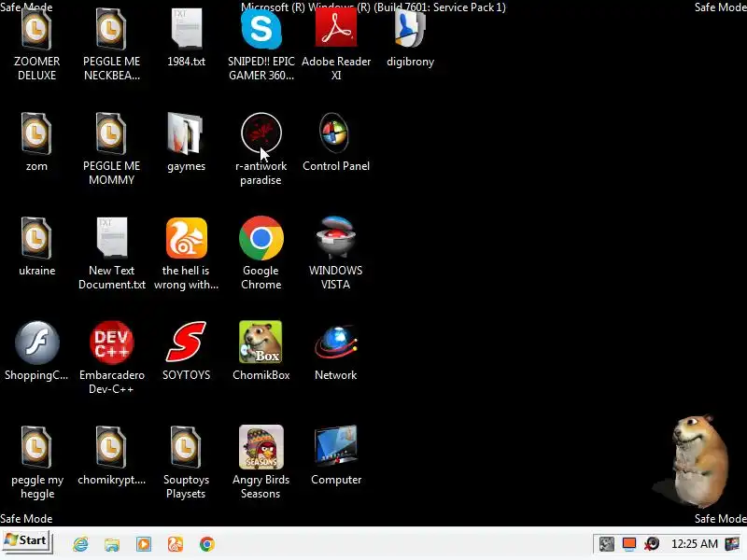Select the zom desktop icon
This screenshot has height=560, width=747.
pyautogui.click(x=36, y=133)
